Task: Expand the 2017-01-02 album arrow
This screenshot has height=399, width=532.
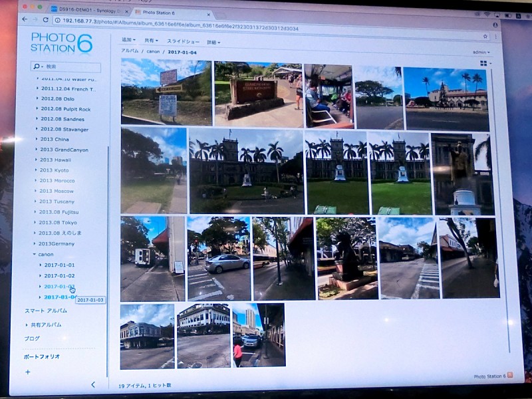Action: [x=40, y=275]
